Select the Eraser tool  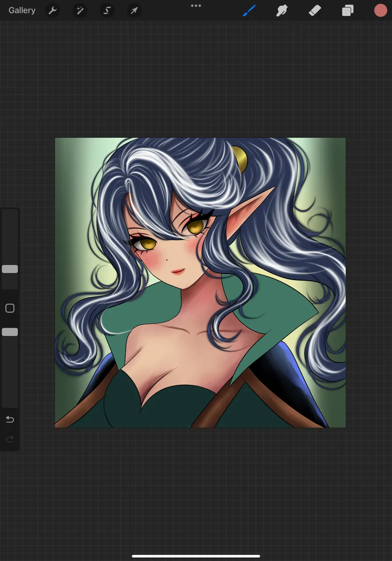pyautogui.click(x=315, y=11)
